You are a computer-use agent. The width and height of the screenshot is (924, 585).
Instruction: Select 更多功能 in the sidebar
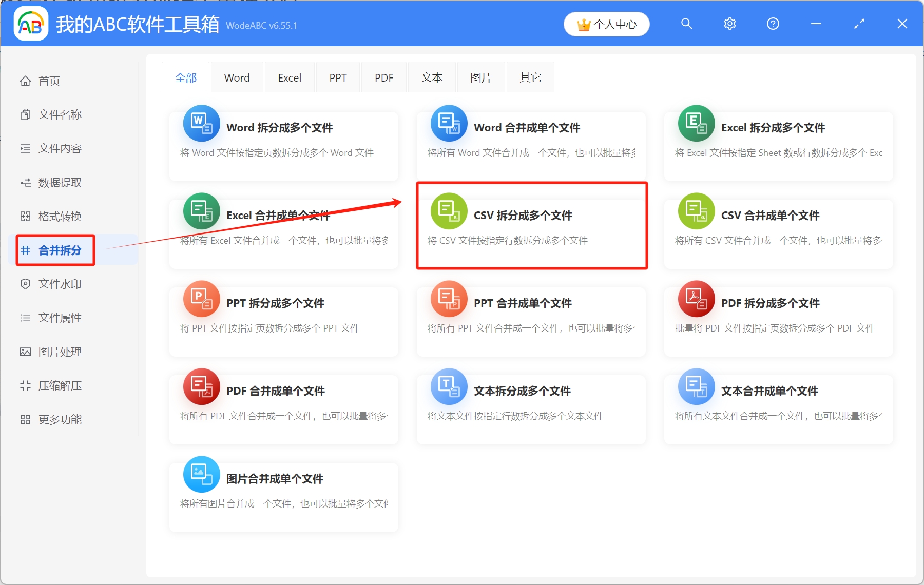(59, 419)
